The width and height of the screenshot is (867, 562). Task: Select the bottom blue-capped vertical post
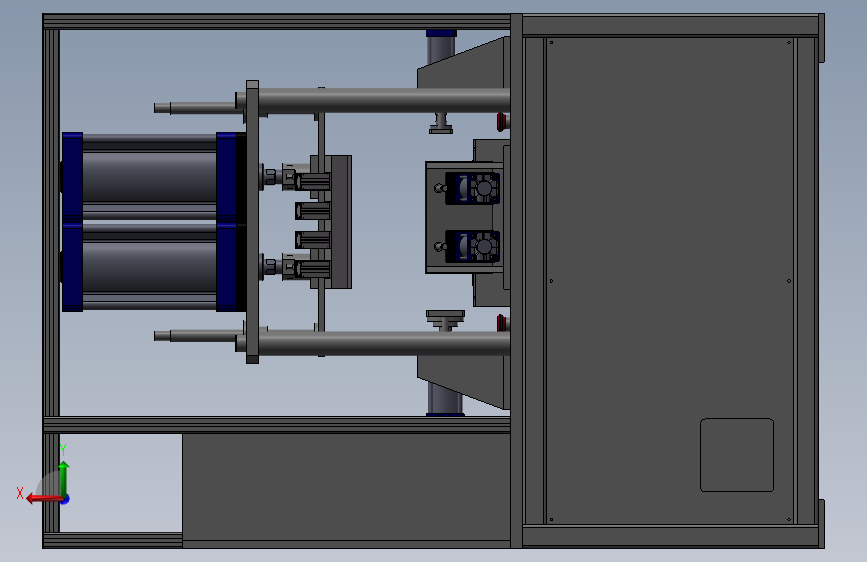click(x=445, y=400)
